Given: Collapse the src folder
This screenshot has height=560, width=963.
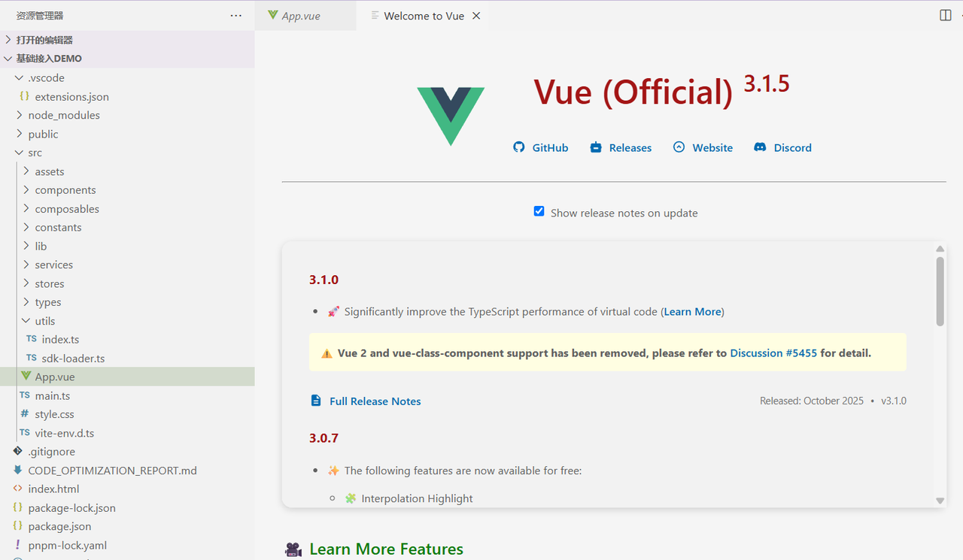Looking at the screenshot, I should click(x=35, y=153).
